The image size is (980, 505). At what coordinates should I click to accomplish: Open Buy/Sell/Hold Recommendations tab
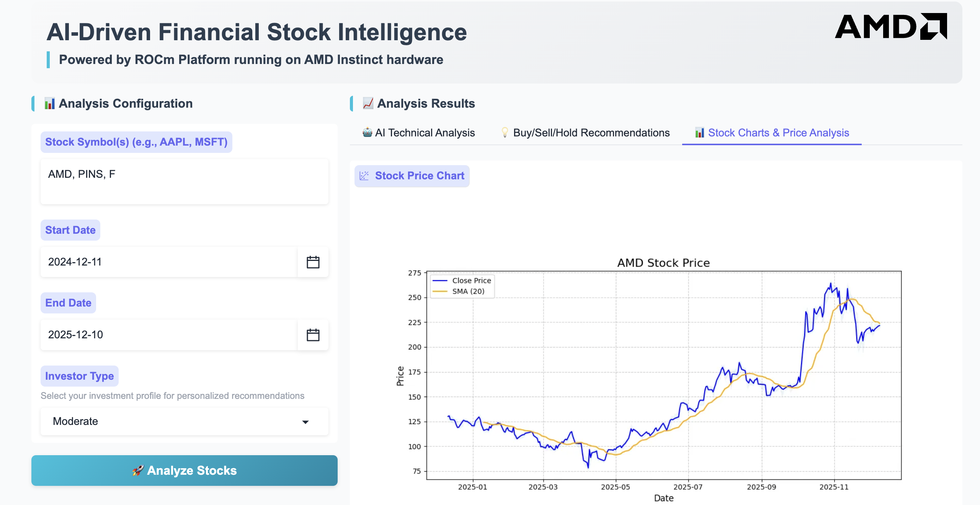pyautogui.click(x=591, y=133)
